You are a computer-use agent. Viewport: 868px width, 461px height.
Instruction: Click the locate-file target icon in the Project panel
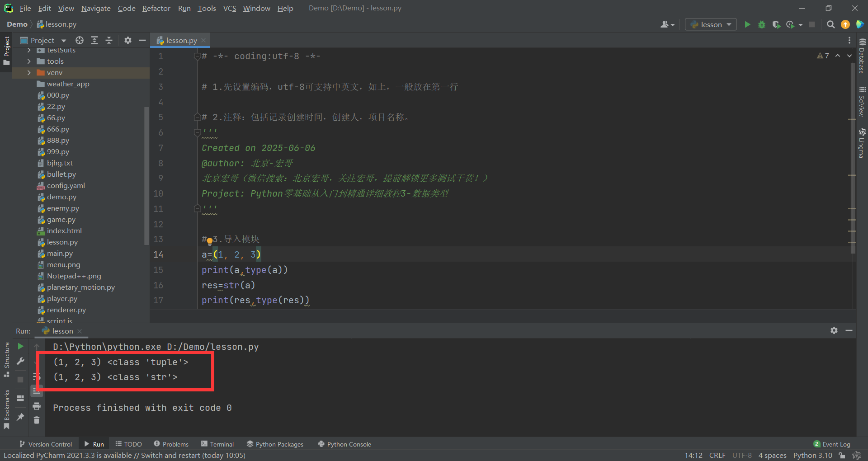point(80,40)
